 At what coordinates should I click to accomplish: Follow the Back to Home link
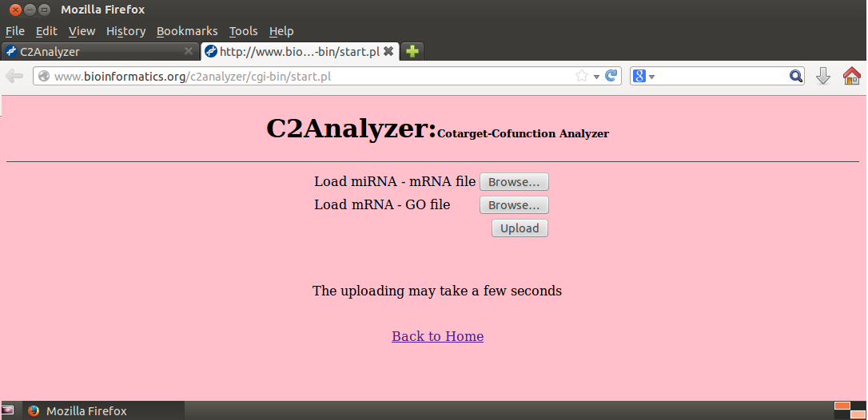pos(437,336)
